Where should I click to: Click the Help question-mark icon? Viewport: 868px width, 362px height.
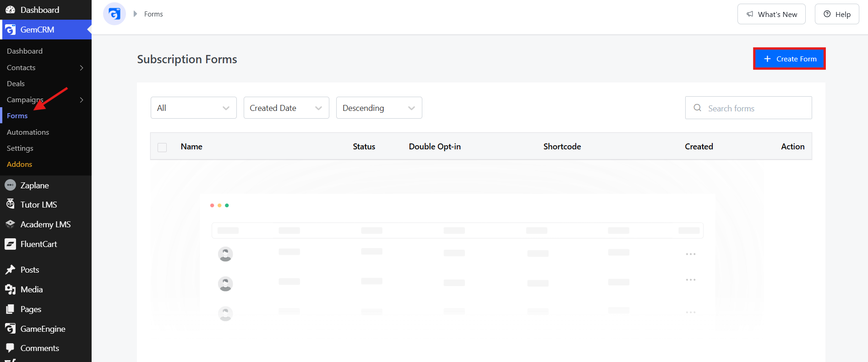827,14
